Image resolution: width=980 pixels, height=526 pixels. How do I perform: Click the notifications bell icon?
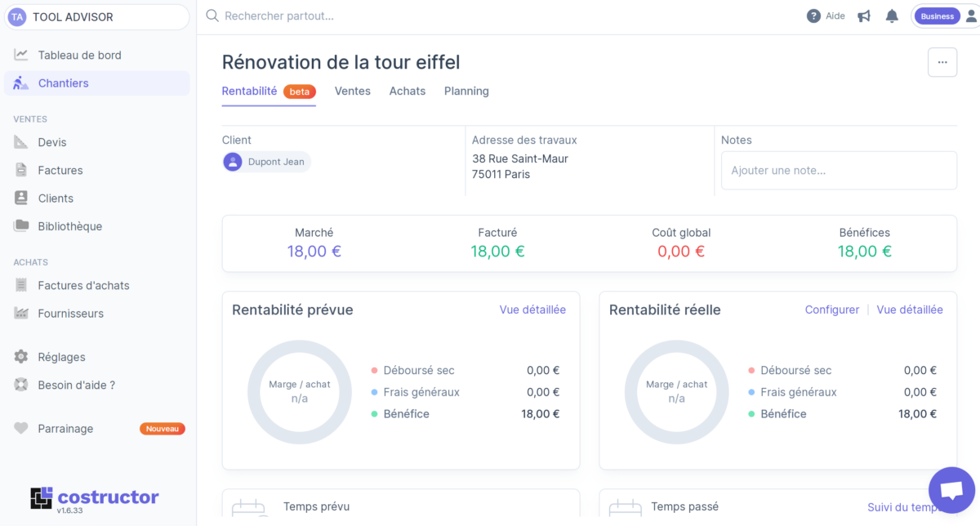(891, 15)
